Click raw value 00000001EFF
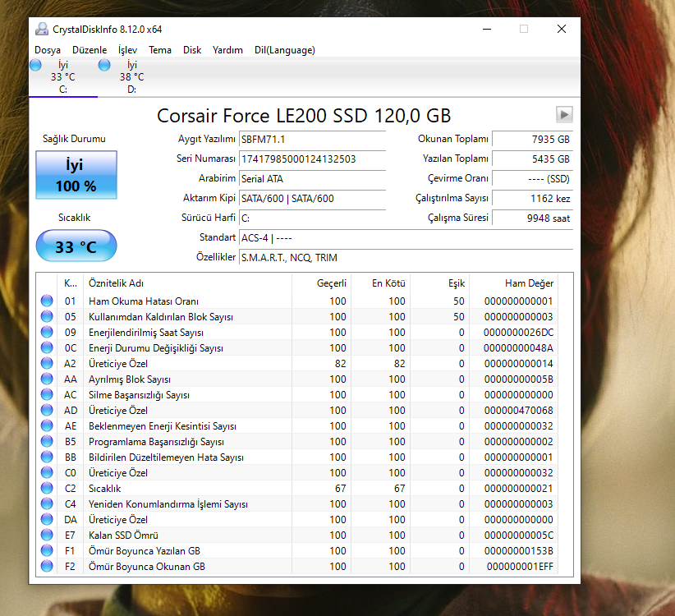 (x=520, y=567)
